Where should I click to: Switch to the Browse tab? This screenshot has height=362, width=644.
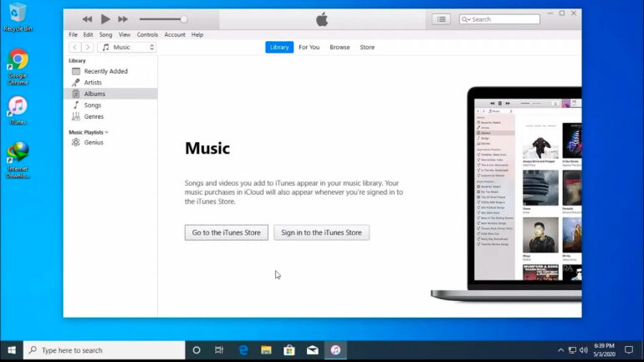pyautogui.click(x=340, y=48)
